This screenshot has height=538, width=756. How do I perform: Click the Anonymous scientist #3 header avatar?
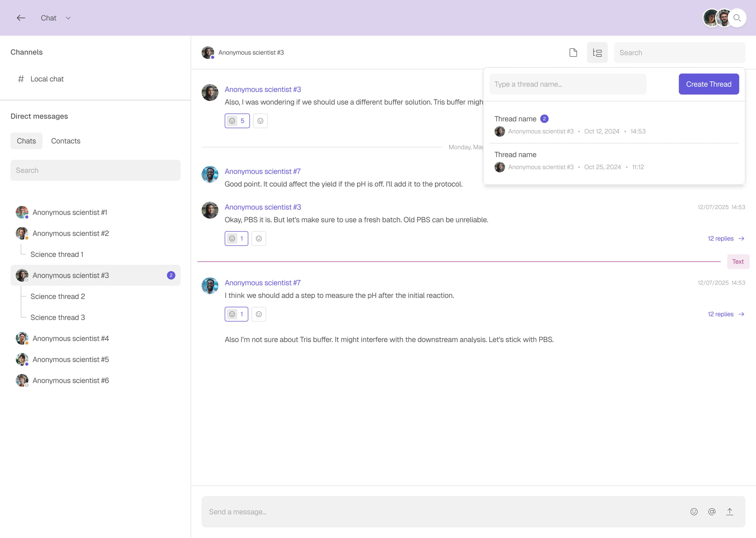pyautogui.click(x=208, y=52)
